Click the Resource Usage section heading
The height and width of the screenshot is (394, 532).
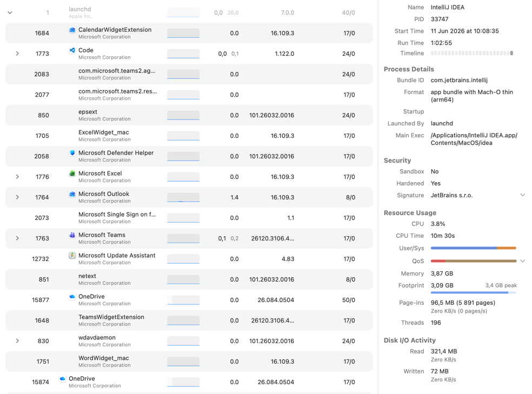click(x=410, y=213)
